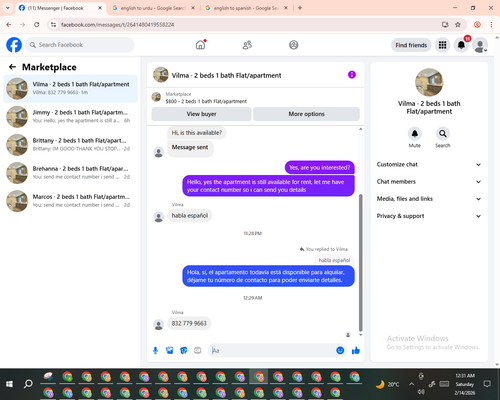
Task: Click the chat scroll down arrow
Action: click(360, 335)
